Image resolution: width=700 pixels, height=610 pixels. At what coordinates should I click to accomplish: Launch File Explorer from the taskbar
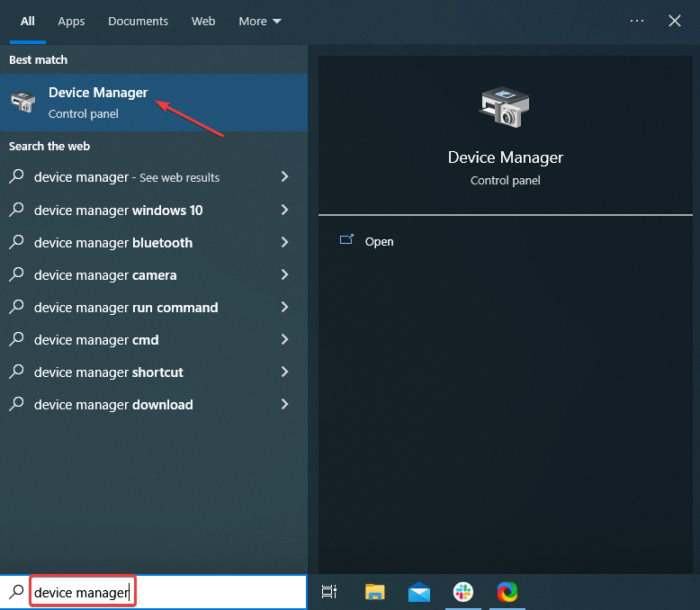(x=375, y=591)
